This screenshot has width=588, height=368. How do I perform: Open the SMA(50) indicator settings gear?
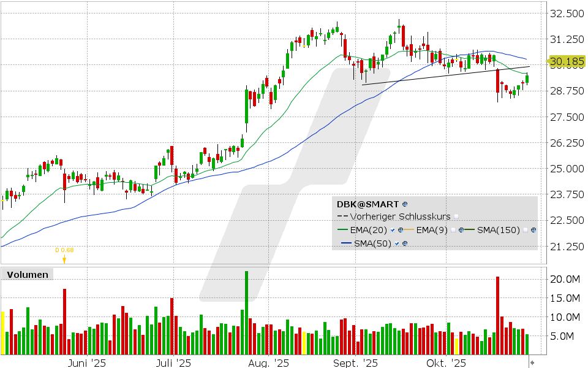click(x=404, y=243)
